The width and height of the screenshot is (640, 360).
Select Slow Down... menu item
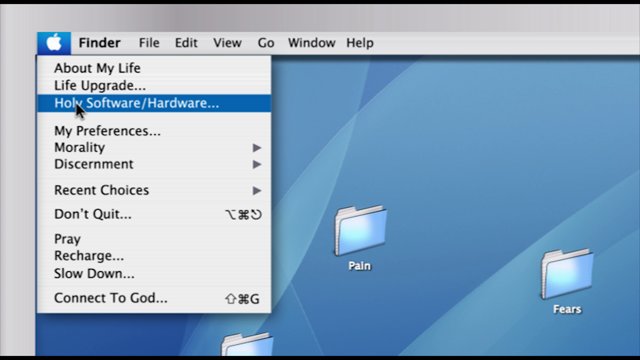click(154, 273)
